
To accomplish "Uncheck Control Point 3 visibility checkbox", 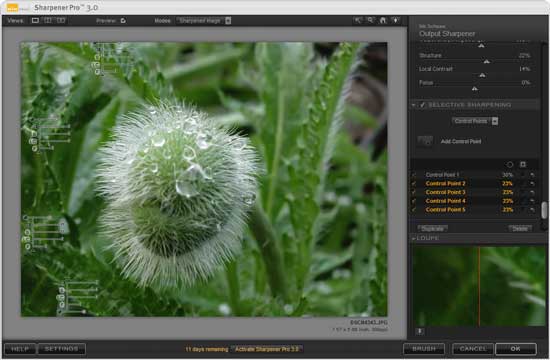I will tap(414, 192).
